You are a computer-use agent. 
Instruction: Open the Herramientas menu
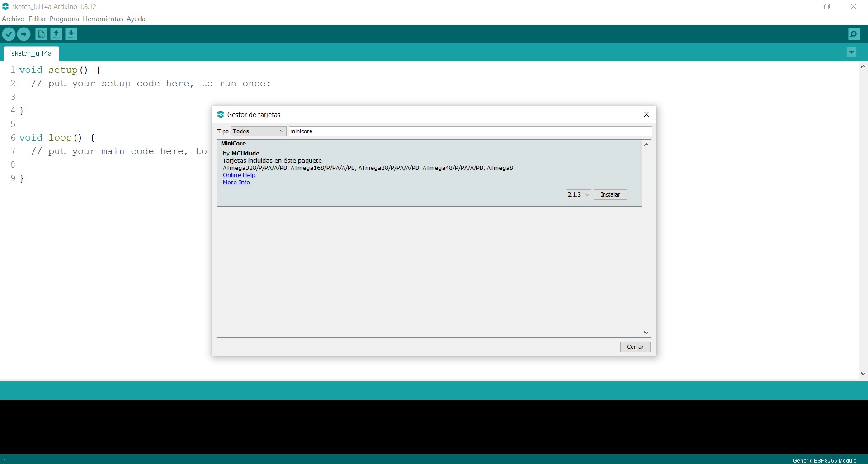tap(103, 19)
